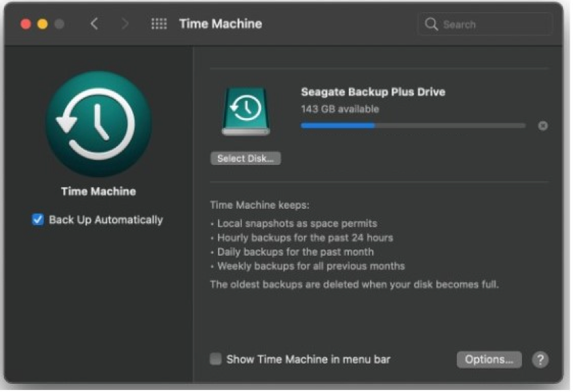Cancel the backup with the X icon

point(542,125)
